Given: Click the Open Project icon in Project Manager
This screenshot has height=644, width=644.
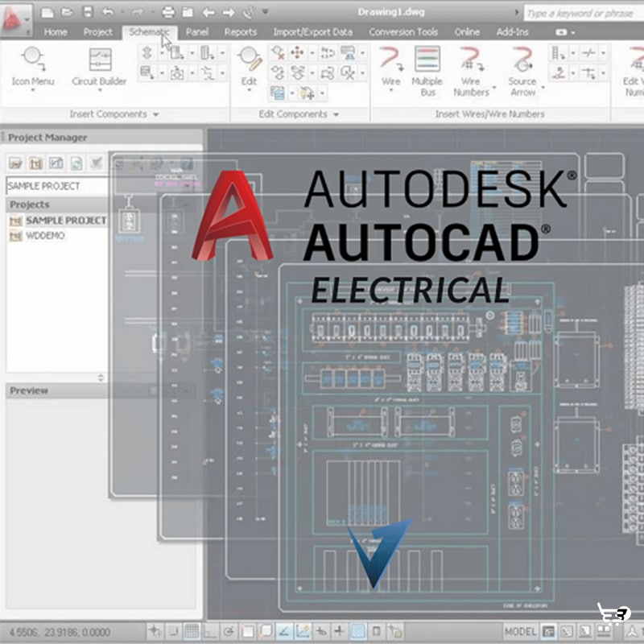Looking at the screenshot, I should click(x=15, y=163).
